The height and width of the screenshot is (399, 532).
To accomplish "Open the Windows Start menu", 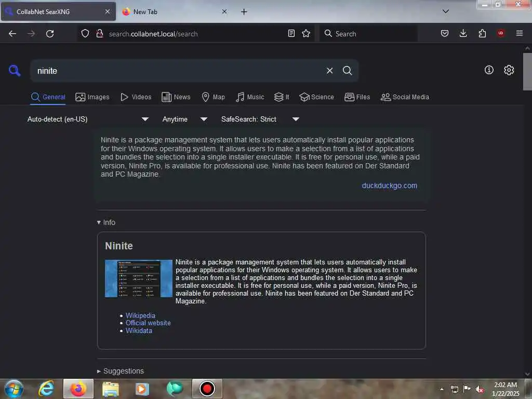I will 14,389.
